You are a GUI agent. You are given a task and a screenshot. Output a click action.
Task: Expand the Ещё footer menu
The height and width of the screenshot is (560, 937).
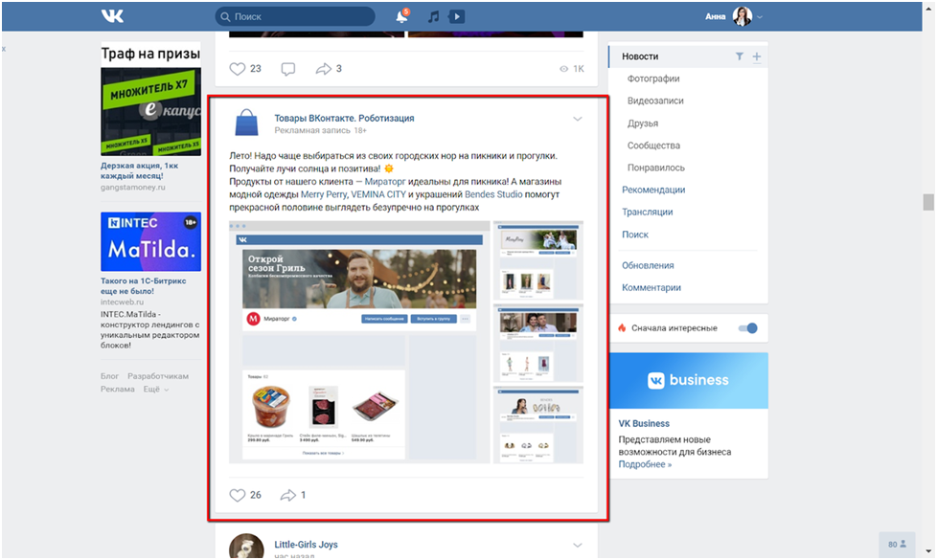coord(153,389)
